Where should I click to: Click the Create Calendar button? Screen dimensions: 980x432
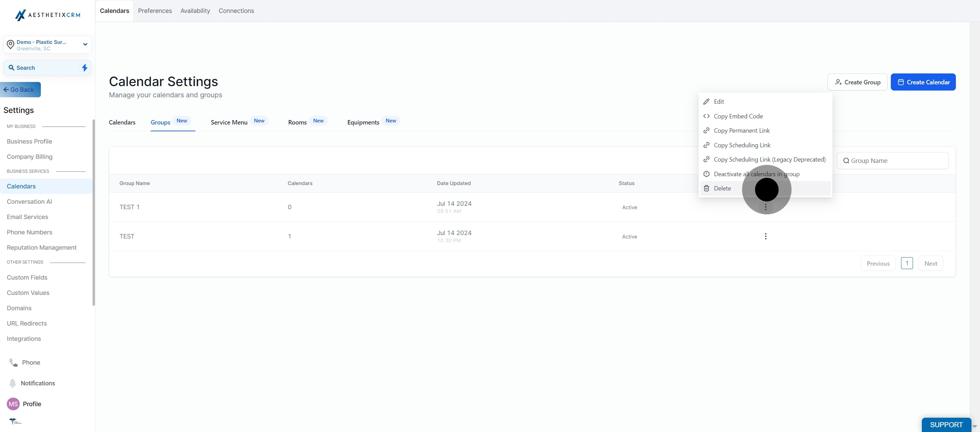(x=923, y=82)
